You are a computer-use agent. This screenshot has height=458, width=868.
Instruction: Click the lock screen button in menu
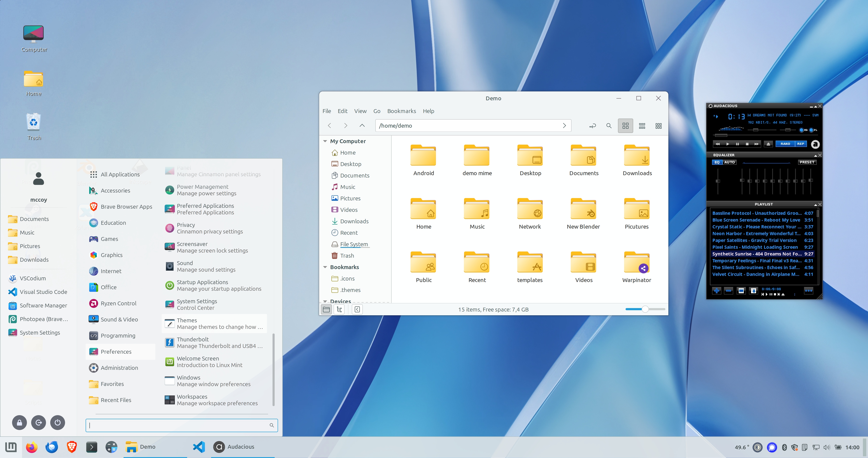[x=19, y=423]
